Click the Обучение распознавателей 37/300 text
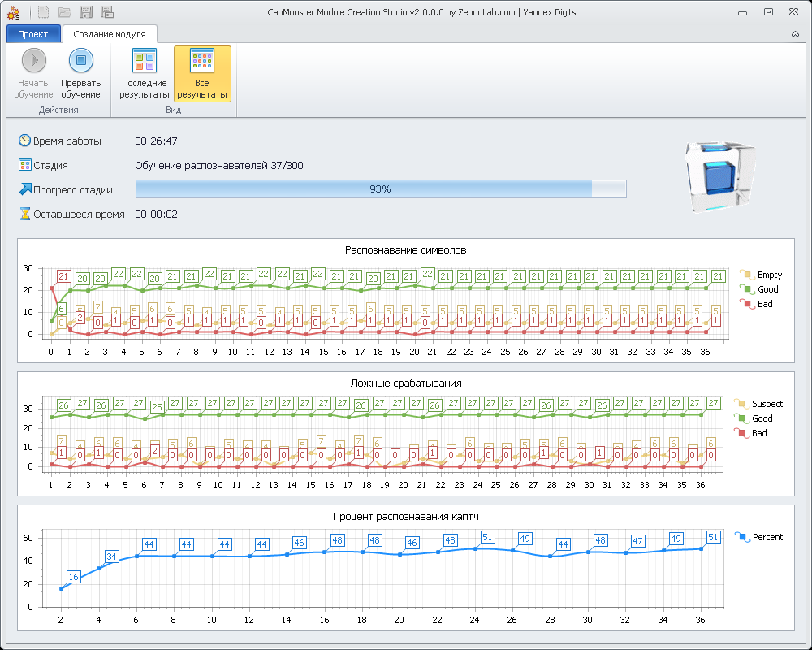The height and width of the screenshot is (650, 812). 219,166
